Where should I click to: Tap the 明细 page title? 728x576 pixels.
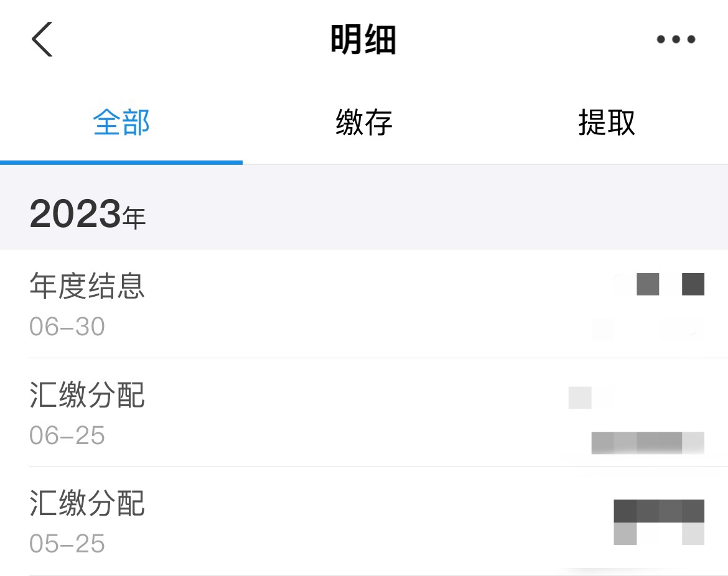(363, 40)
